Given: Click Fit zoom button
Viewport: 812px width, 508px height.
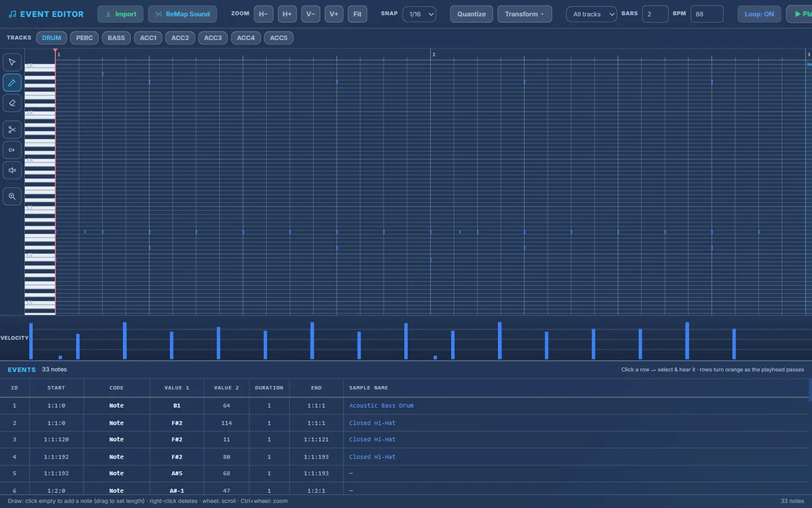Looking at the screenshot, I should pyautogui.click(x=358, y=14).
